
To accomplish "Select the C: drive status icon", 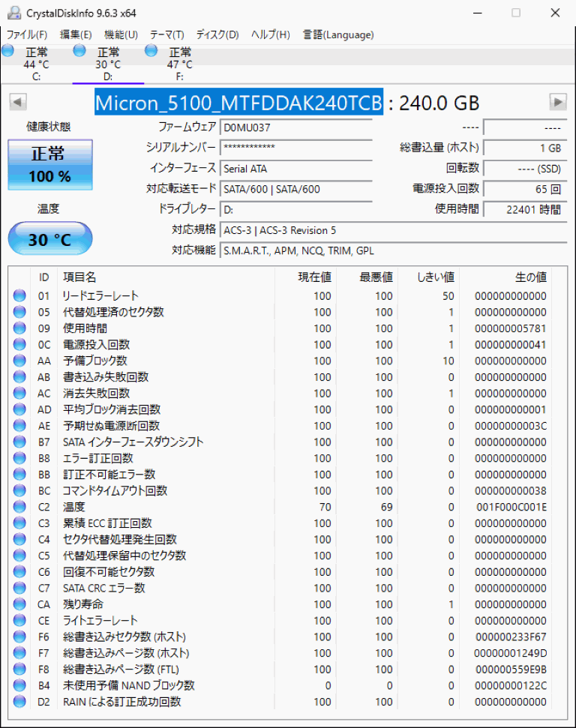I will [x=8, y=50].
